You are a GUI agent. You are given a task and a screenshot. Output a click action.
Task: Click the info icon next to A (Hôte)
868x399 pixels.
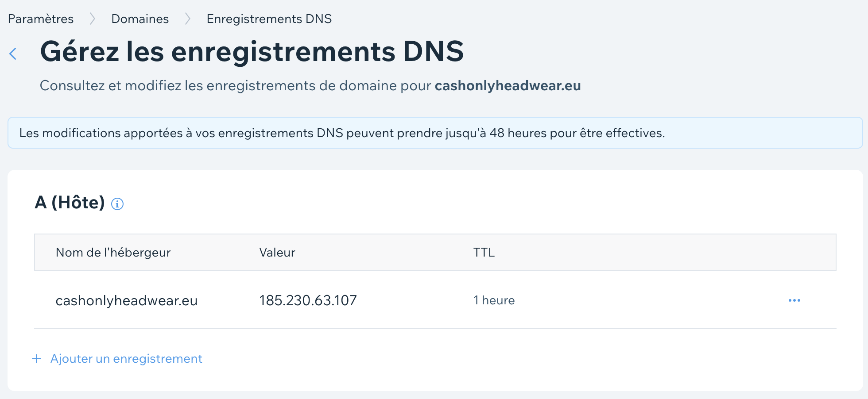pyautogui.click(x=117, y=204)
